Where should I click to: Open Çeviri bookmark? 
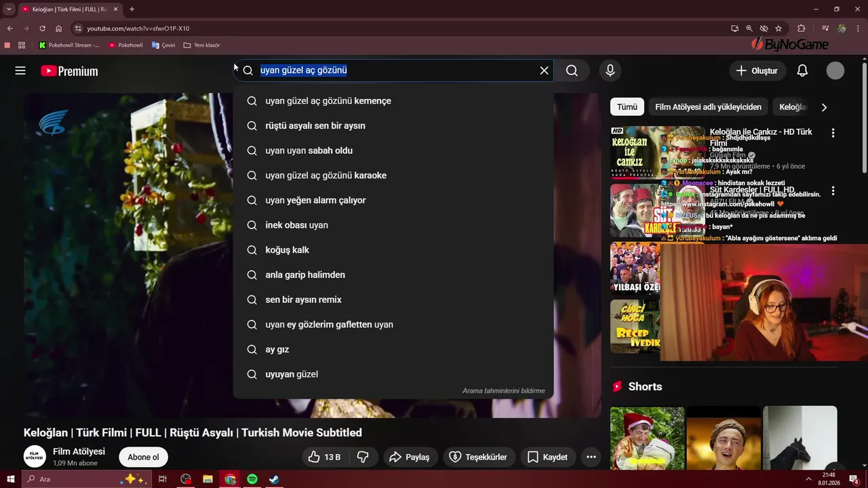pyautogui.click(x=163, y=45)
